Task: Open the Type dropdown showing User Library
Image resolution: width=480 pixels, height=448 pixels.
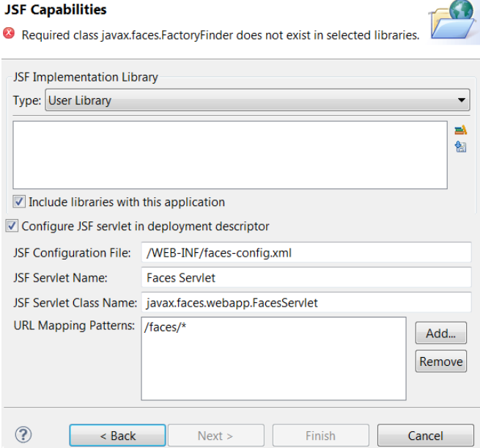Action: [257, 100]
